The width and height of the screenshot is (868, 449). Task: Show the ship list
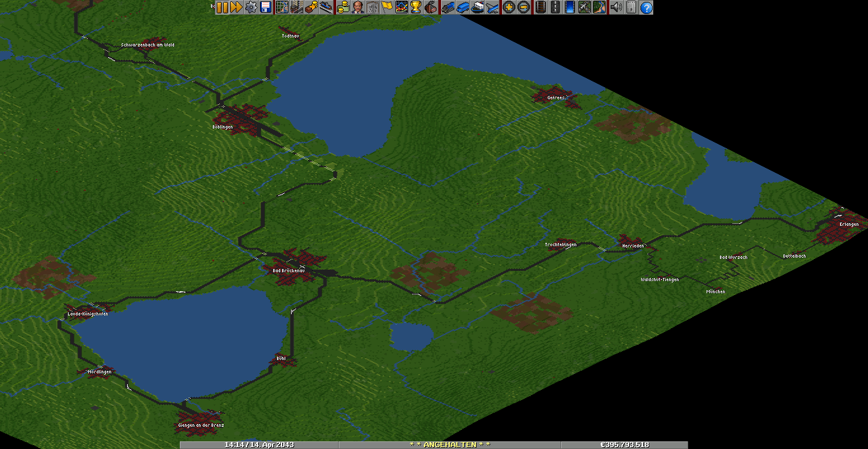click(477, 8)
